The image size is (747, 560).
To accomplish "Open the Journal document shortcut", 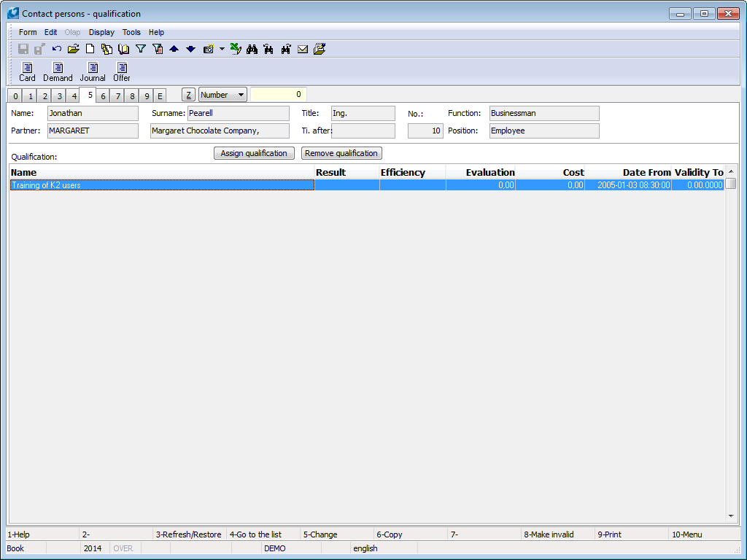I will click(93, 72).
